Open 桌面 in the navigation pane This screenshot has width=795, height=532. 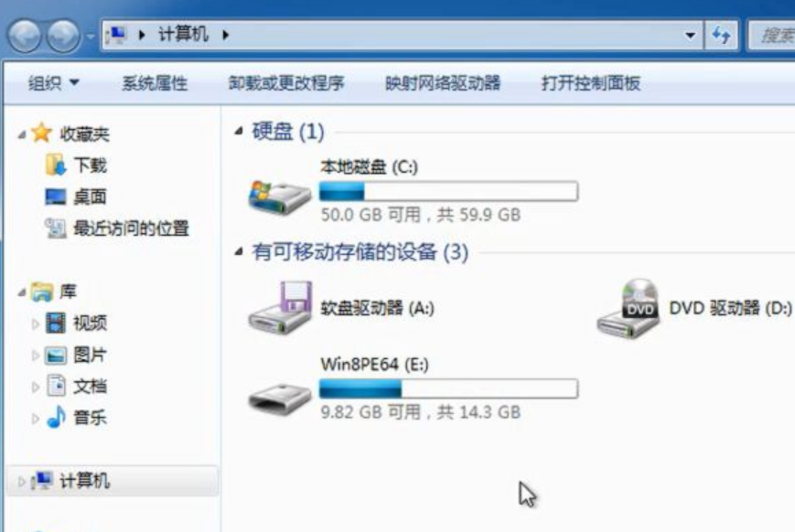(x=90, y=197)
